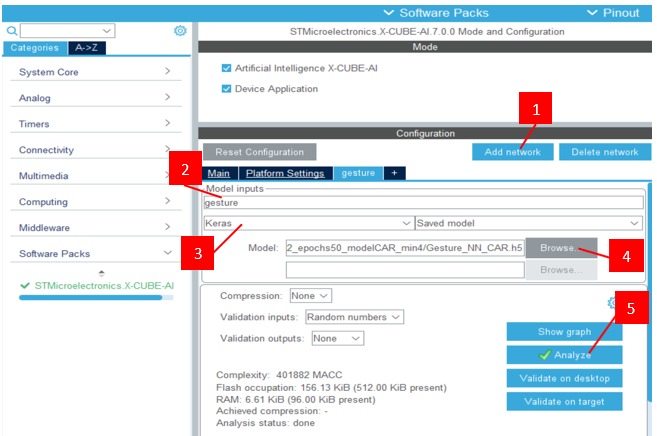Open the category settings gear icon

[180, 31]
